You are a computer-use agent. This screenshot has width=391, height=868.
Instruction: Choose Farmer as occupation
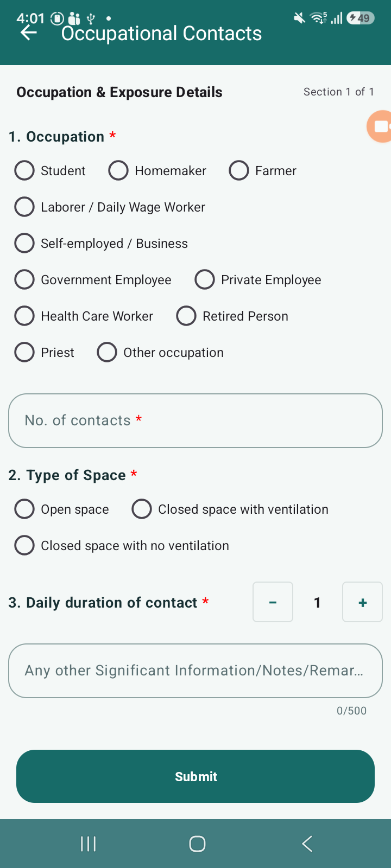[263, 170]
